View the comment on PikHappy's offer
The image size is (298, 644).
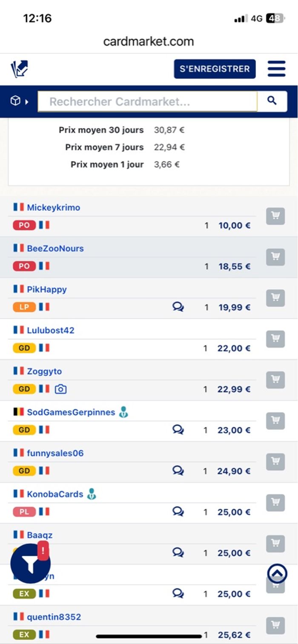tap(178, 307)
